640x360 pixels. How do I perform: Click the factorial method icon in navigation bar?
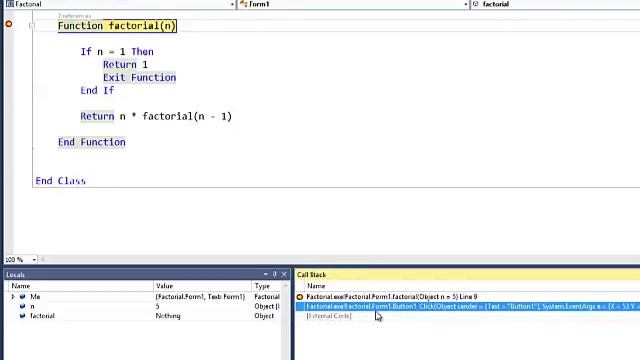pyautogui.click(x=476, y=4)
